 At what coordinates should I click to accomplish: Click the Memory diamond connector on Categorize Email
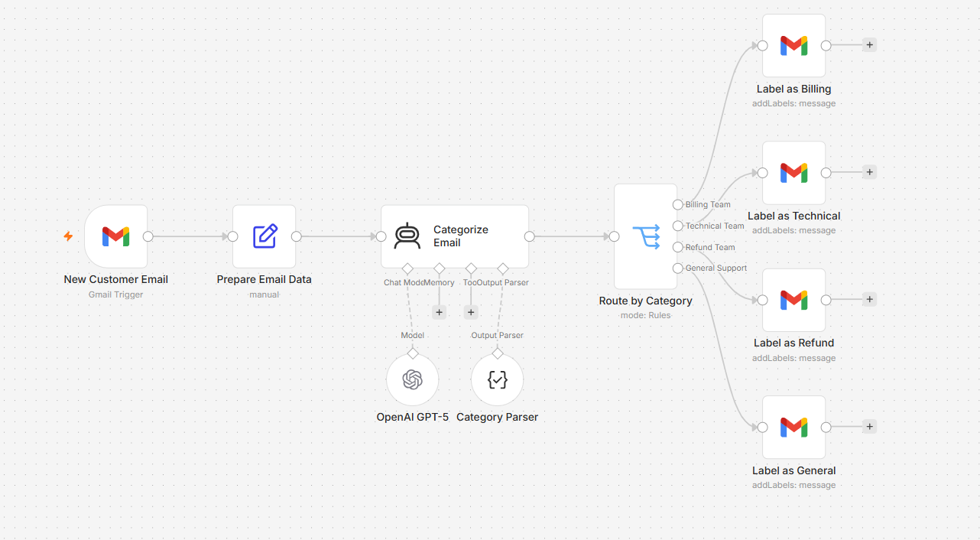[440, 268]
